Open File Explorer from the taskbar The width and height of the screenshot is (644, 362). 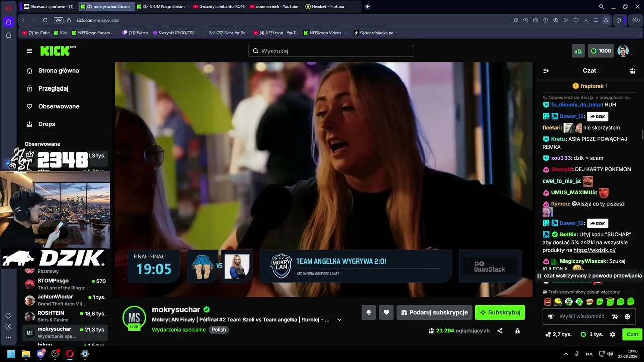point(26,354)
